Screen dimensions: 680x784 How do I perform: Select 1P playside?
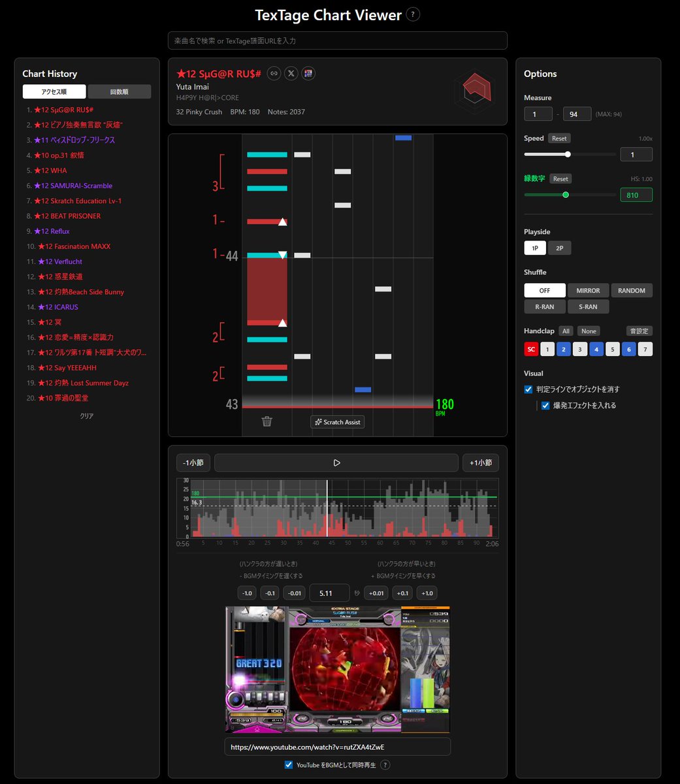click(535, 248)
